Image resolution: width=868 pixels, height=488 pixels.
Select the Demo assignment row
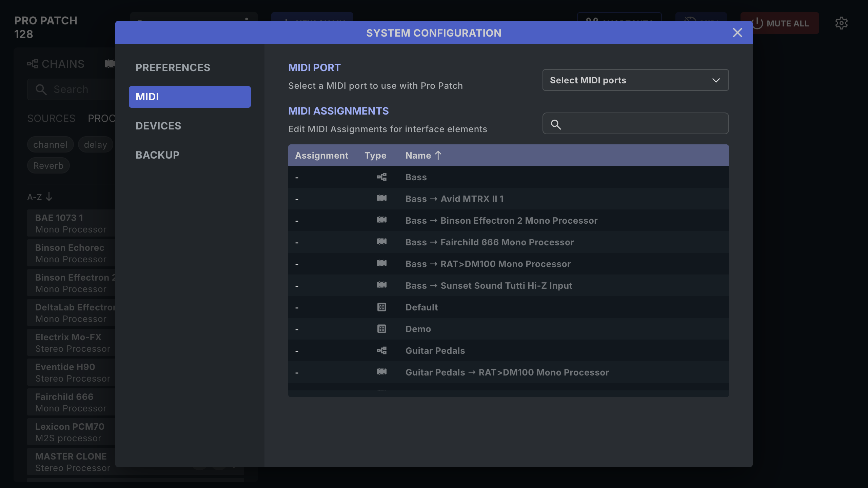(509, 329)
